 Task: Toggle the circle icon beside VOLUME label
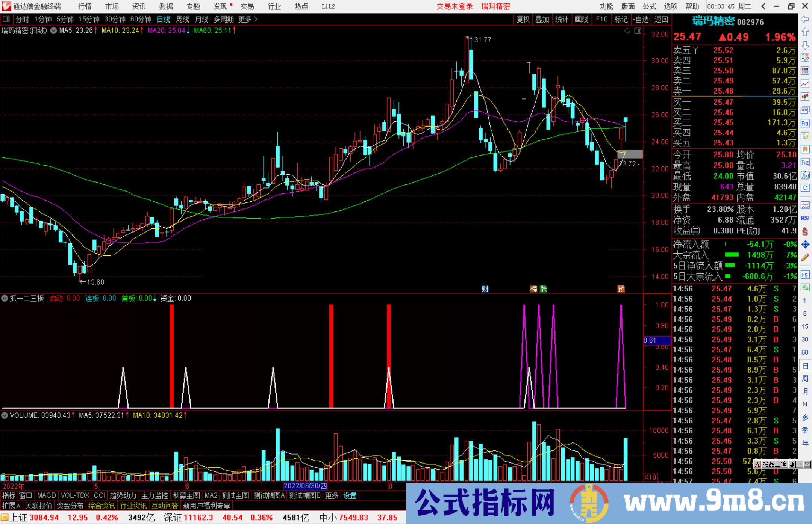(x=5, y=415)
